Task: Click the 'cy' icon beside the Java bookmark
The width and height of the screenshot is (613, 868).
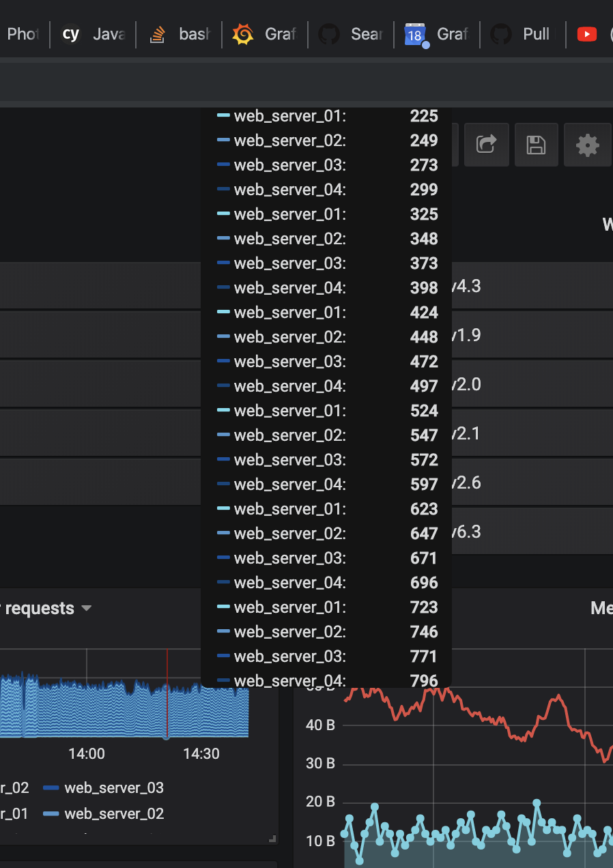Action: coord(70,33)
